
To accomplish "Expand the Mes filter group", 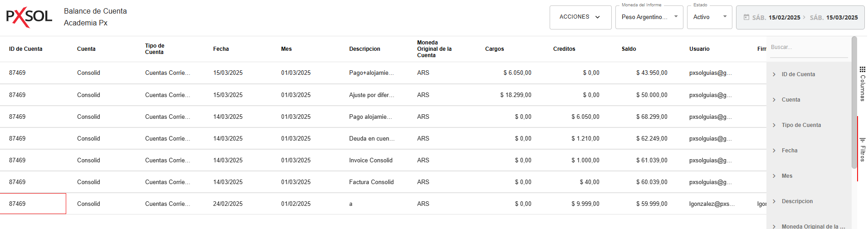I will pos(774,176).
